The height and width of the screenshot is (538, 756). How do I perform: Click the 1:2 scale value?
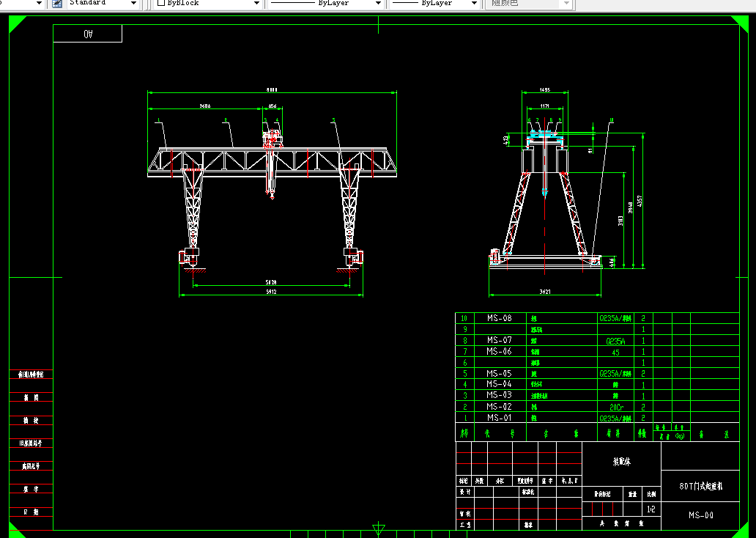651,509
